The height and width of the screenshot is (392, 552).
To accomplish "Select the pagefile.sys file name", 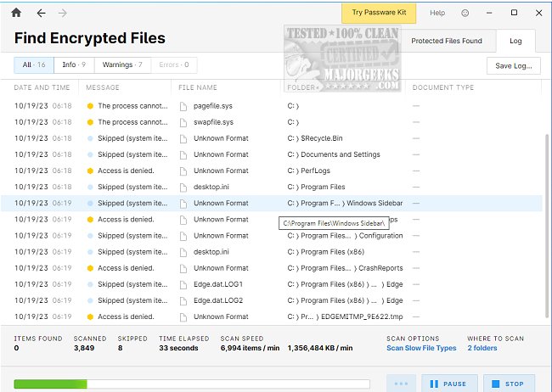I will coord(213,106).
